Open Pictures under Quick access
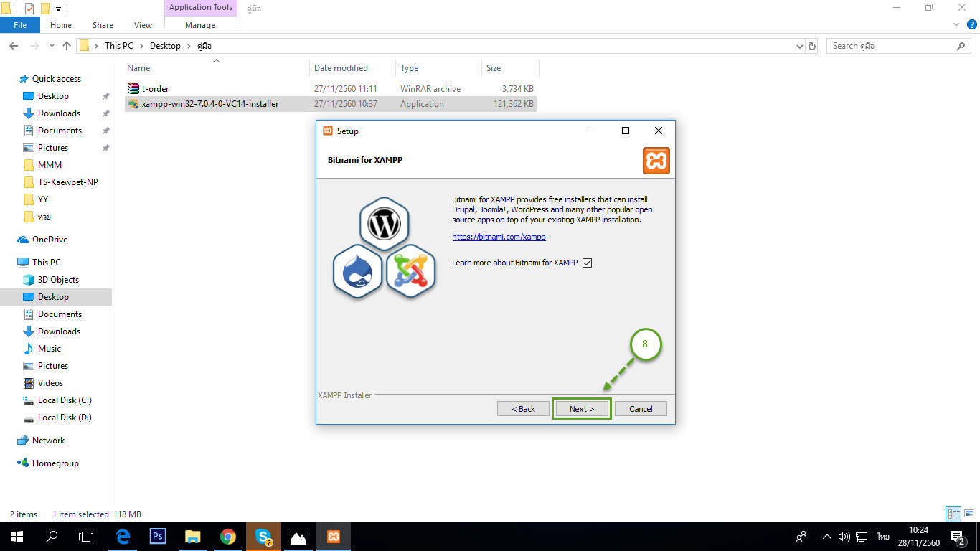This screenshot has width=980, height=551. click(x=53, y=148)
